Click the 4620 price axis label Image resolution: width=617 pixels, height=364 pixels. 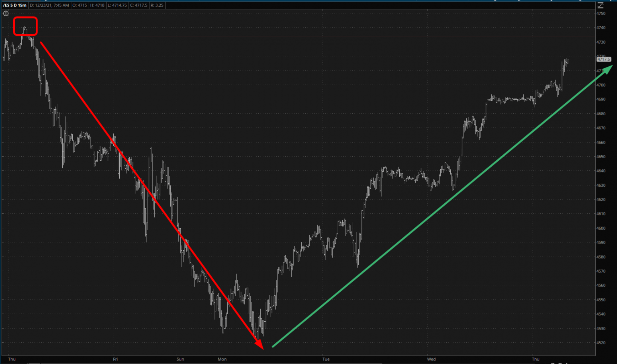(x=601, y=200)
